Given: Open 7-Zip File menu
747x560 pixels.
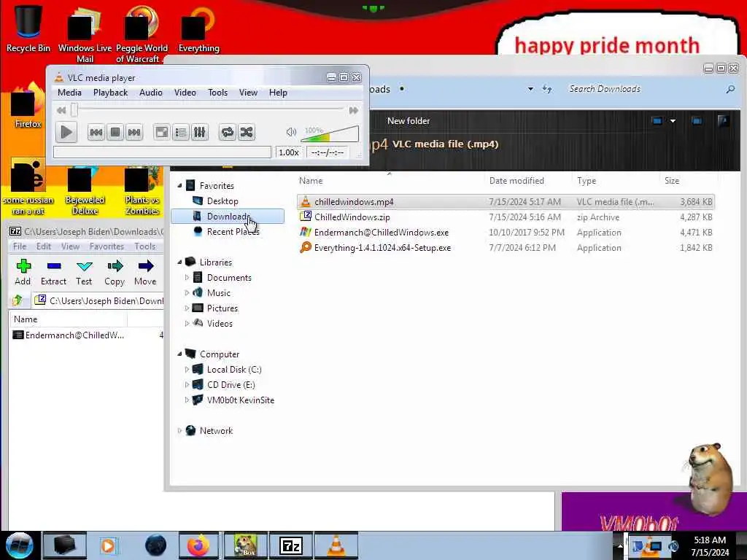Looking at the screenshot, I should click(20, 246).
